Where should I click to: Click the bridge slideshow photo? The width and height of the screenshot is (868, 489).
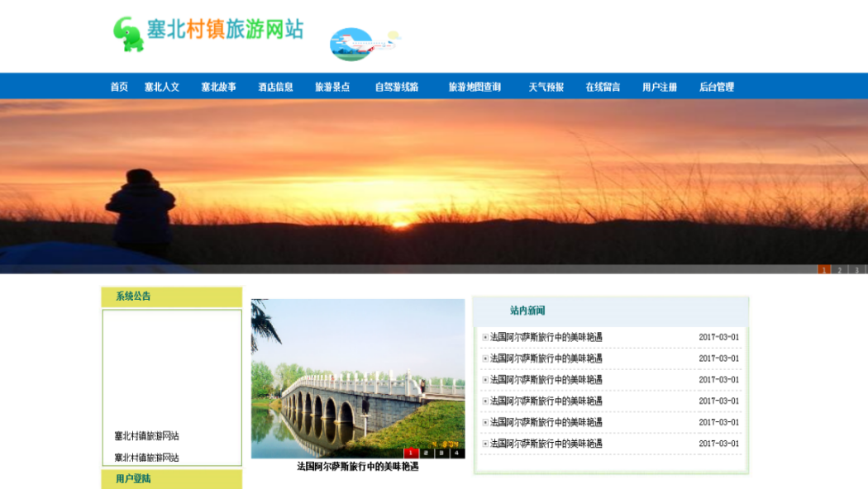pos(358,378)
